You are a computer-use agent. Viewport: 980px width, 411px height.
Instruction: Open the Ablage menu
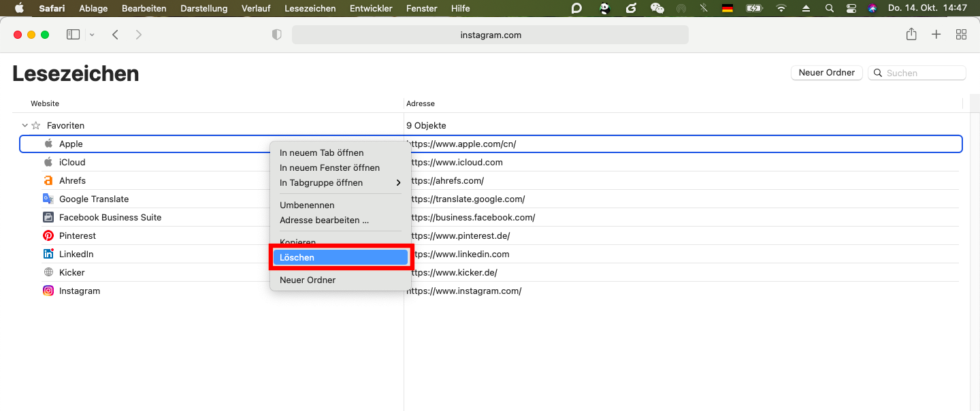click(93, 8)
